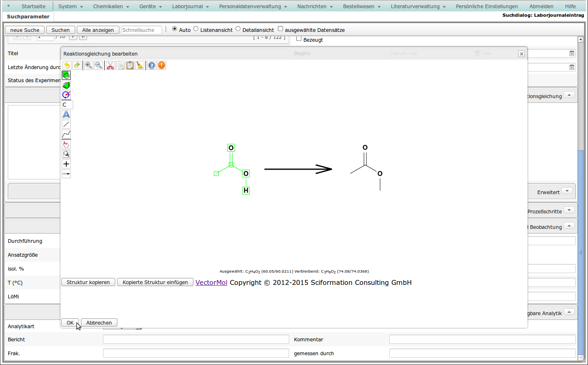Screen dimensions: 588x365
Task: Choose the chain drawing tool
Action: [66, 134]
